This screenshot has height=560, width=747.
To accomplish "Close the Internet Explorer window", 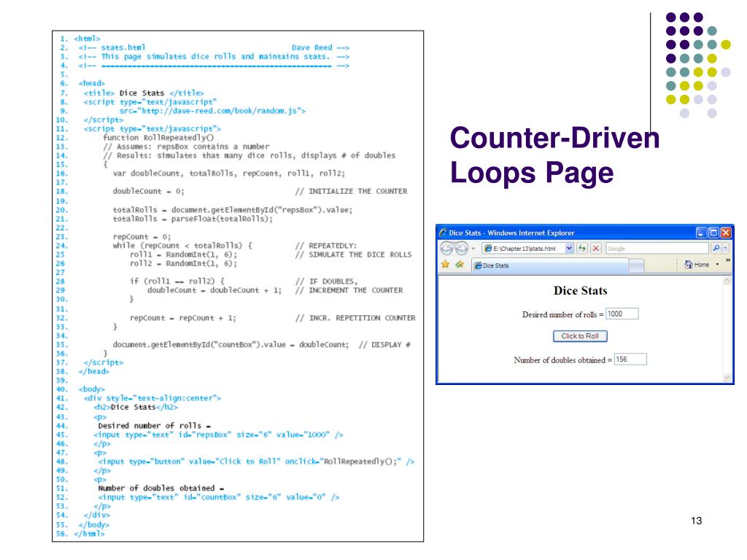I will coord(726,233).
